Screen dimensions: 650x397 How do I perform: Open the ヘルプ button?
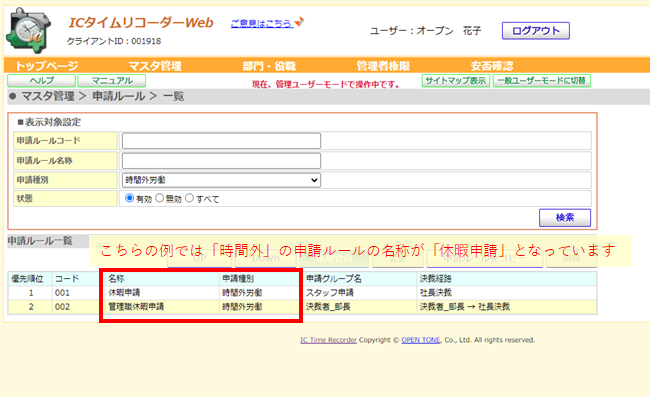(x=41, y=80)
